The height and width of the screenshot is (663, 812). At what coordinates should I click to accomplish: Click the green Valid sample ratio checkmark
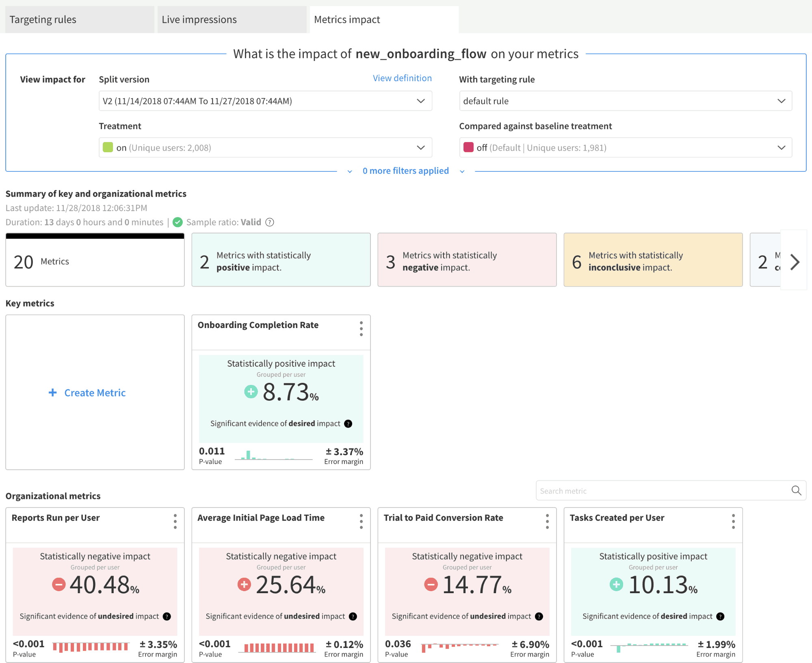(178, 222)
